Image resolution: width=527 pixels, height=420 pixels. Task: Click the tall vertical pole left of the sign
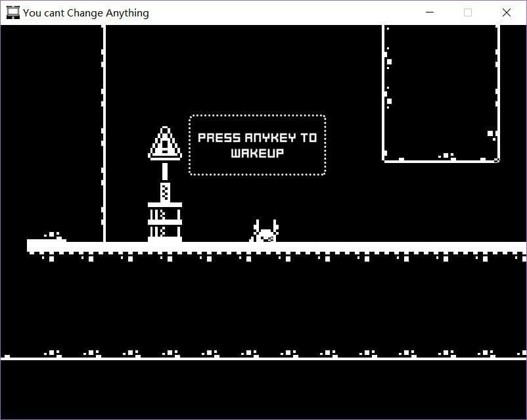click(104, 133)
